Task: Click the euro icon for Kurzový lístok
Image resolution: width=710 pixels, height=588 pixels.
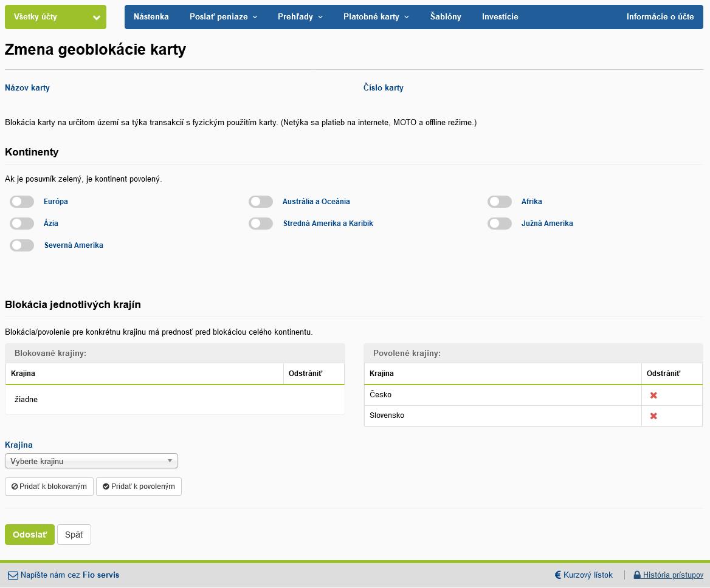Action: [x=557, y=575]
